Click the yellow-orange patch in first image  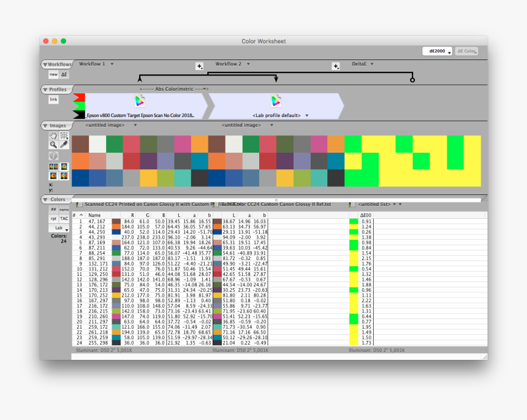(148, 178)
